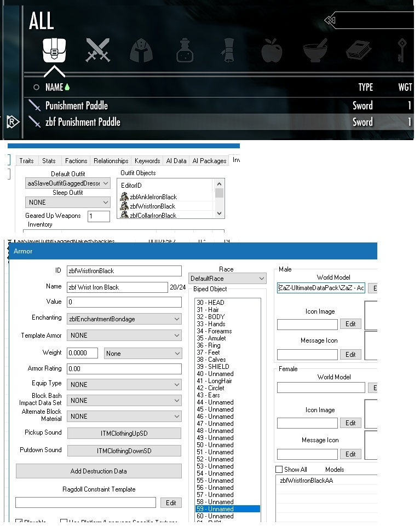This screenshot has height=526, width=420.
Task: Click the Female World Model path field
Action: click(321, 388)
